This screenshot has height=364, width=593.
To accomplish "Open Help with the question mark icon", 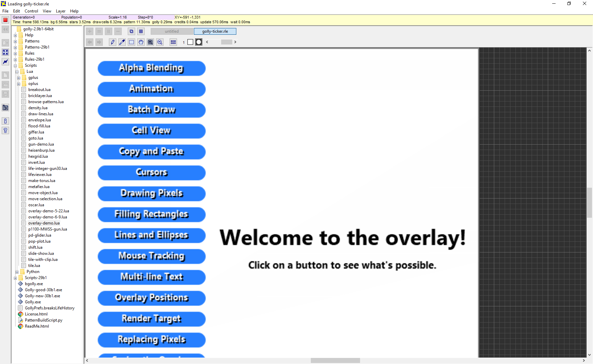I will coord(5,130).
